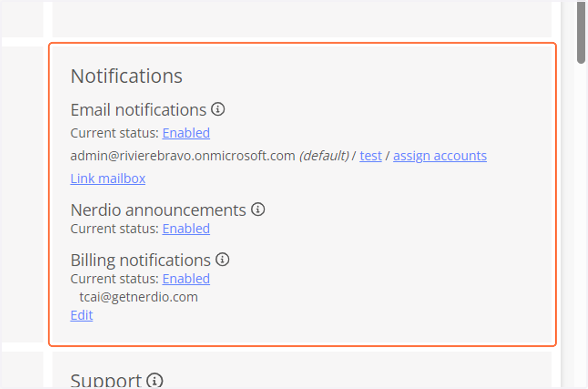Viewport: 588px width, 389px height.
Task: Select the Nerdio announcements subheading
Action: pyautogui.click(x=158, y=210)
